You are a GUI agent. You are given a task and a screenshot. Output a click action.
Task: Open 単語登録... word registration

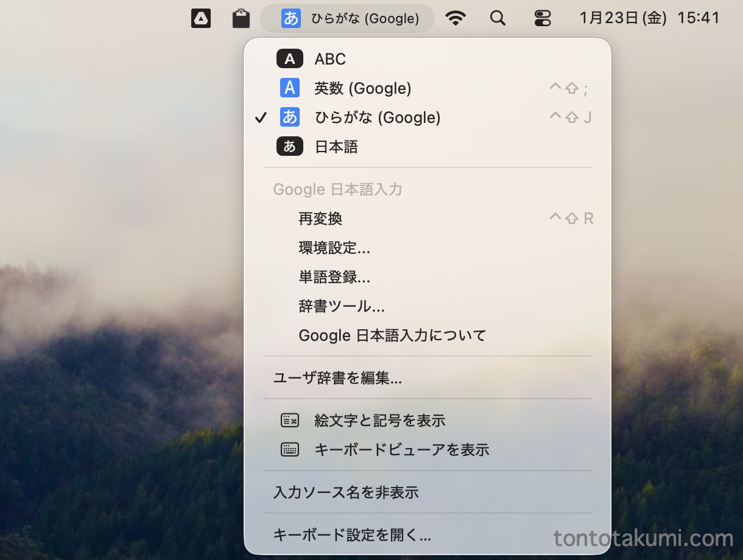[334, 277]
